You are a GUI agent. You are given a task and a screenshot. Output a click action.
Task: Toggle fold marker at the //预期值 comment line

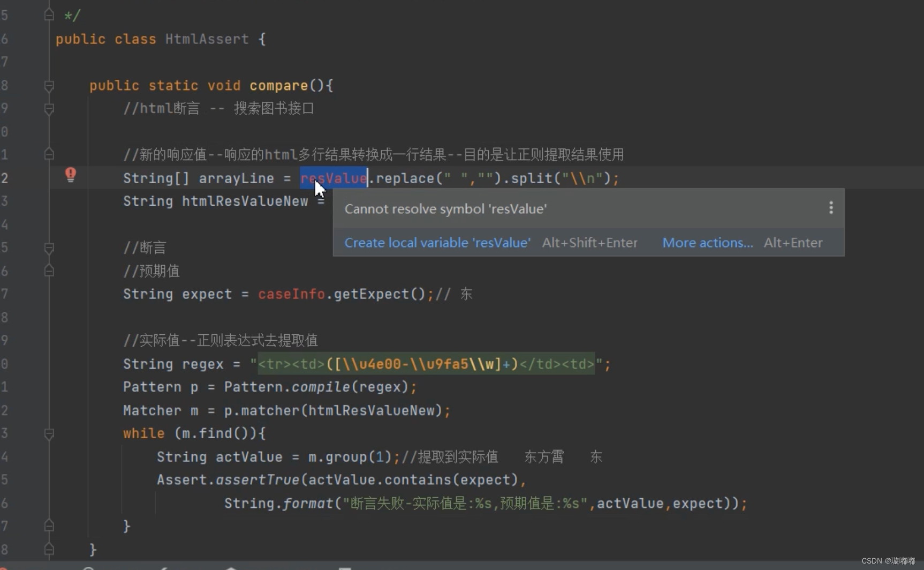(49, 271)
